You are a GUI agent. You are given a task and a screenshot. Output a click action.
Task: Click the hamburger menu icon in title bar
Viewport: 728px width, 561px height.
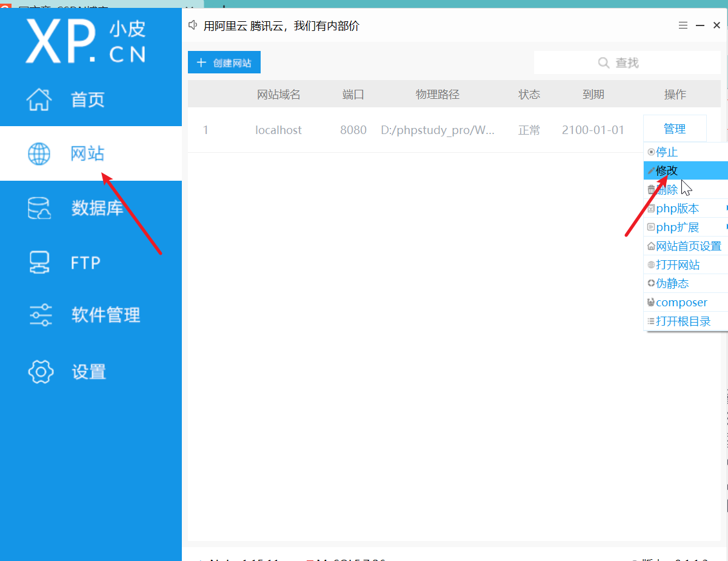coord(683,25)
